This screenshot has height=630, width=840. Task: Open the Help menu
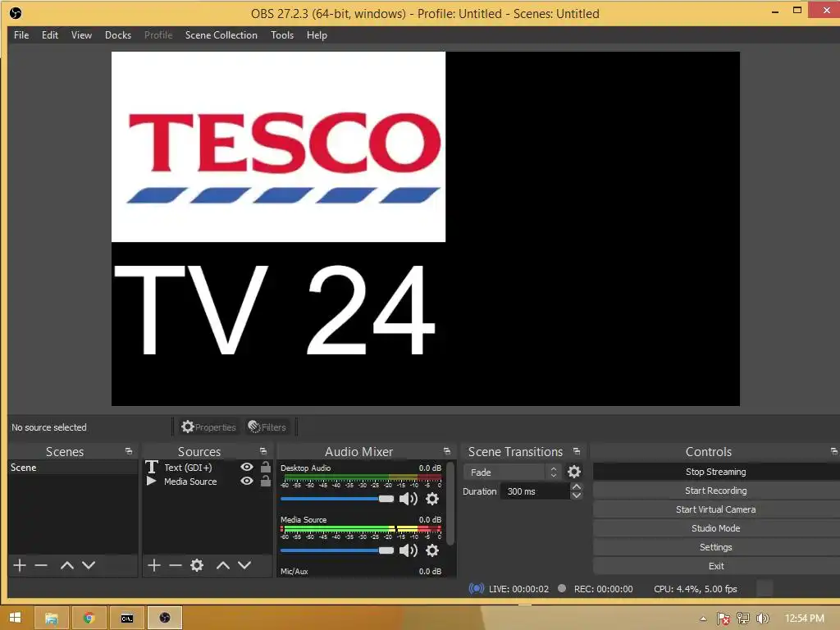click(x=317, y=34)
